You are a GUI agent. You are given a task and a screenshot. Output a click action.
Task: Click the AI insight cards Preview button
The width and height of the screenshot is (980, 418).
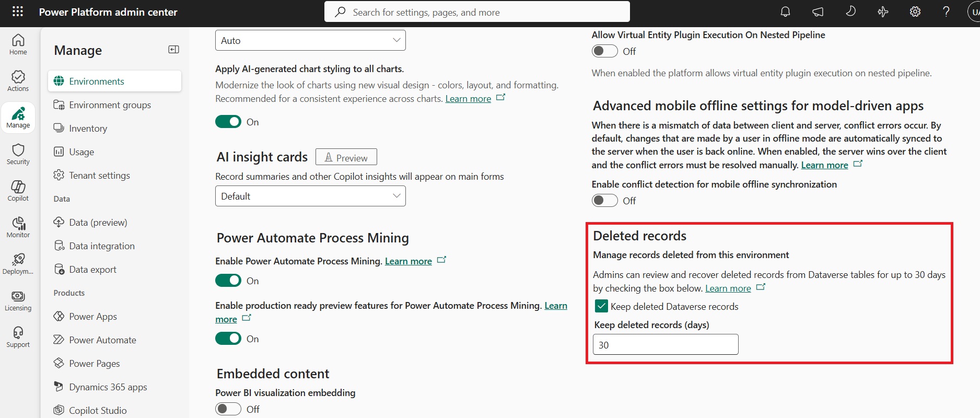346,157
